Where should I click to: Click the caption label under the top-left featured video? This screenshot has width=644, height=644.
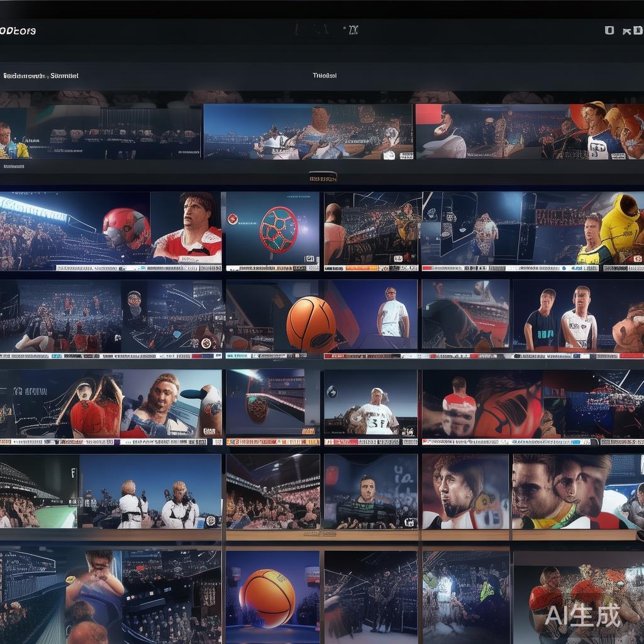tap(14, 167)
